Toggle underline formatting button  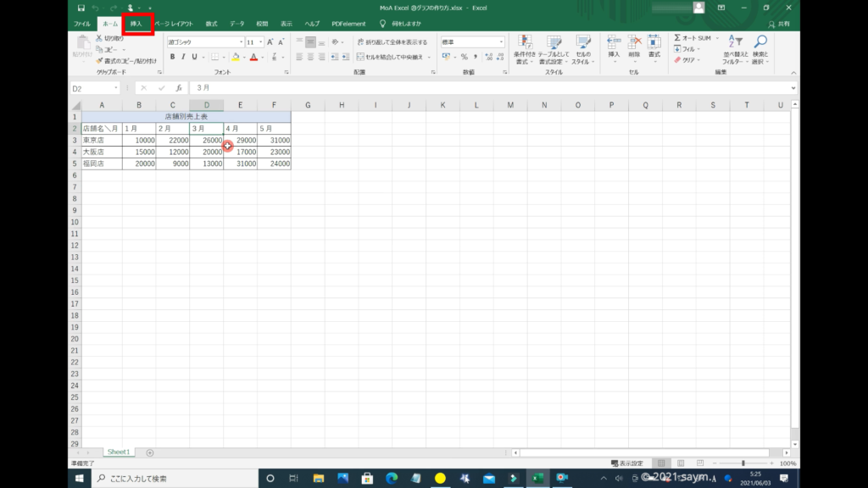[x=194, y=57]
